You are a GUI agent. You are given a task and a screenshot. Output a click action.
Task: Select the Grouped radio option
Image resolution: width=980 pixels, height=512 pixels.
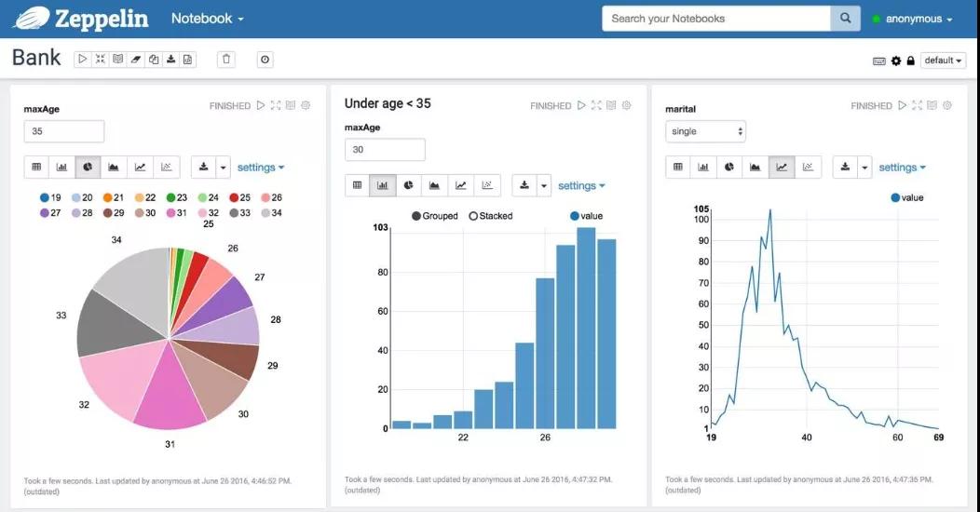[x=435, y=216]
